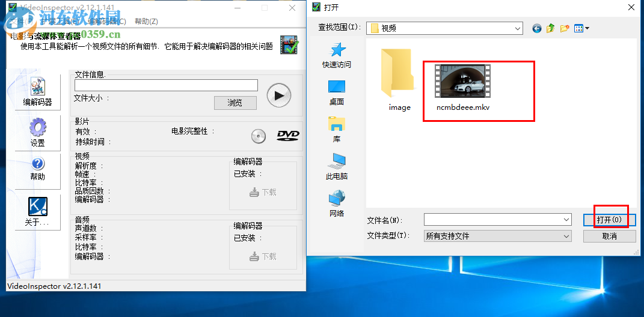Screen dimensions: 644x317
Task: Click the audio codec 下载 button
Action: tap(263, 256)
